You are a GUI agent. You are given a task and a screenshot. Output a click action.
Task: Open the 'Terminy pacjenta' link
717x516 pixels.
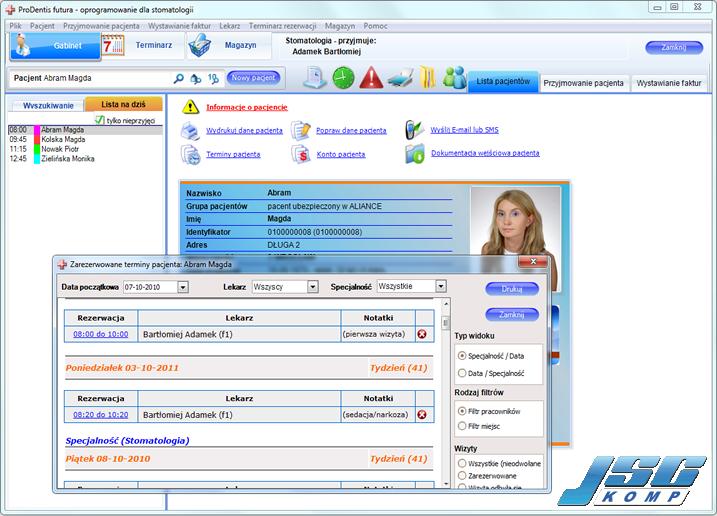pos(233,155)
